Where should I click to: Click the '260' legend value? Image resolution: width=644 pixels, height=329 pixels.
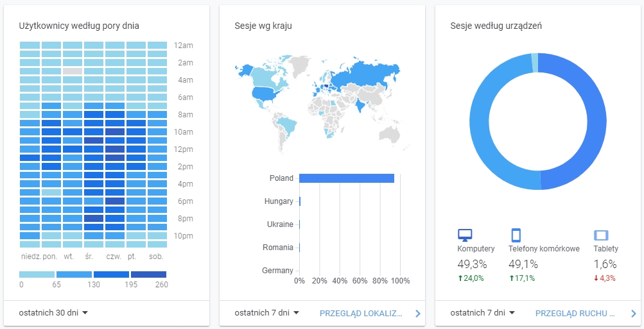tap(161, 285)
